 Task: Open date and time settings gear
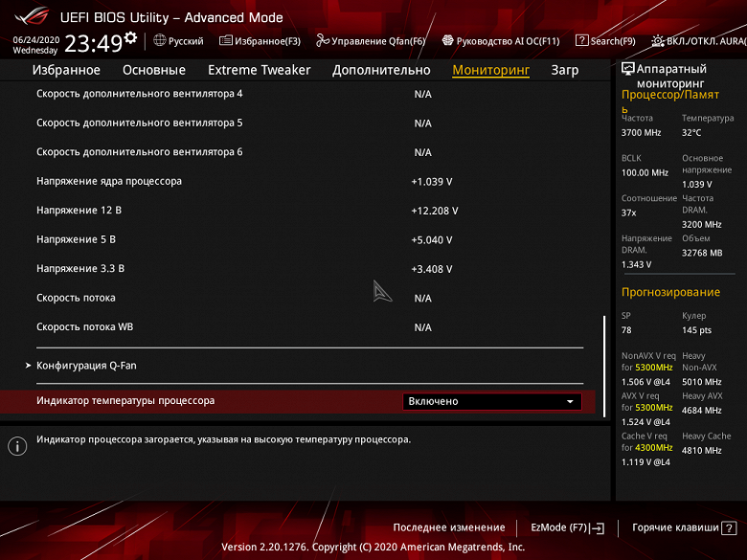130,37
